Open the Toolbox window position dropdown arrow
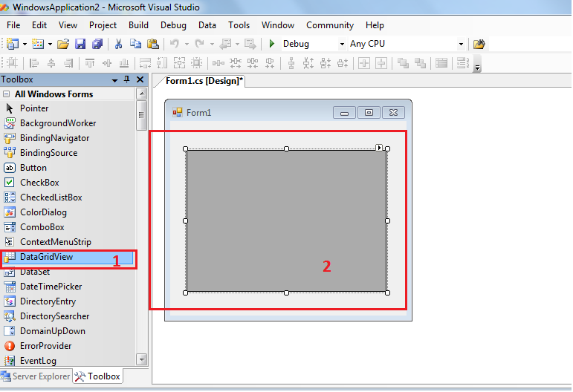573x392 pixels. pyautogui.click(x=115, y=80)
